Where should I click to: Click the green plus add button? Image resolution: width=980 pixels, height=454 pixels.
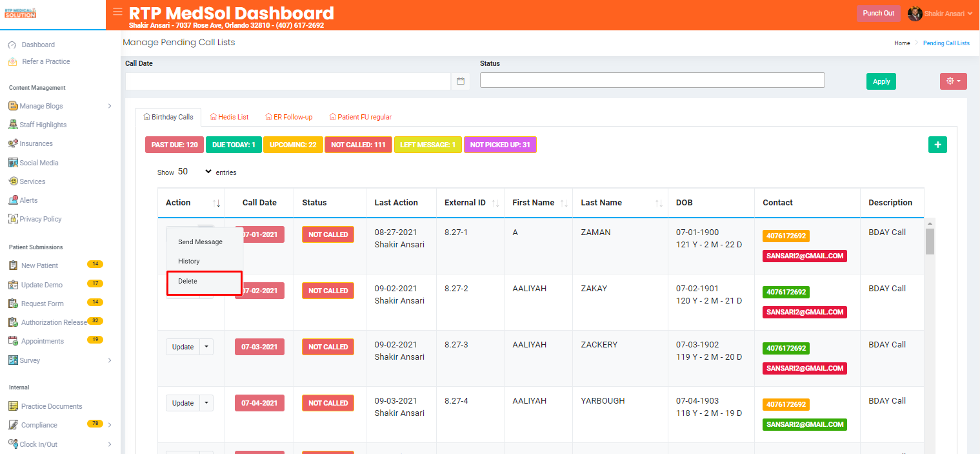(937, 145)
